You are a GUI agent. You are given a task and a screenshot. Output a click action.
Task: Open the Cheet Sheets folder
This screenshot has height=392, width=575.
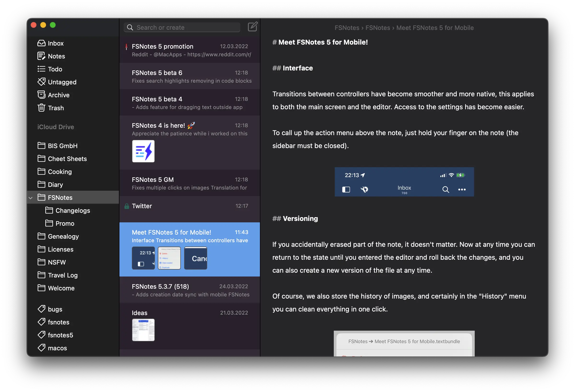[x=73, y=159]
